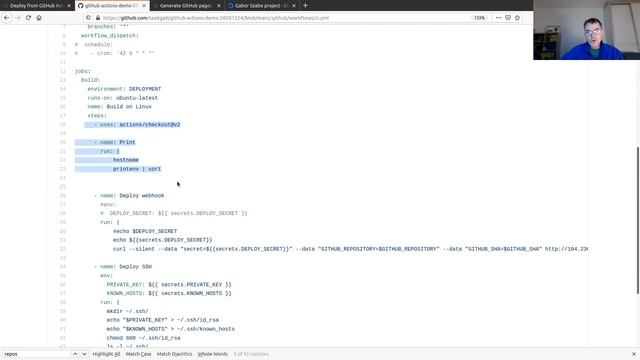Click the tracking protection shield icon
Viewport: 640px width, 360px height.
pos(88,18)
